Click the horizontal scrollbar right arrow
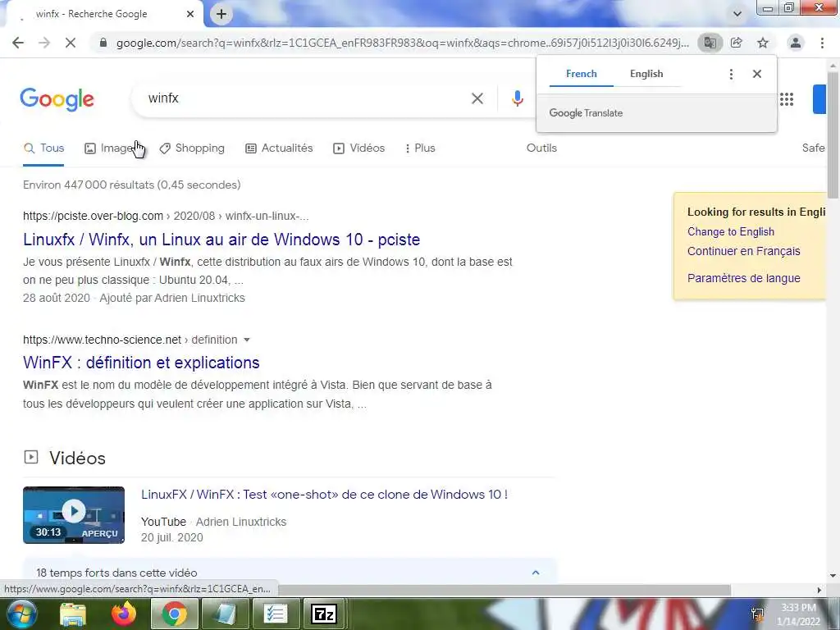Viewport: 840px width, 630px height. coord(819,590)
